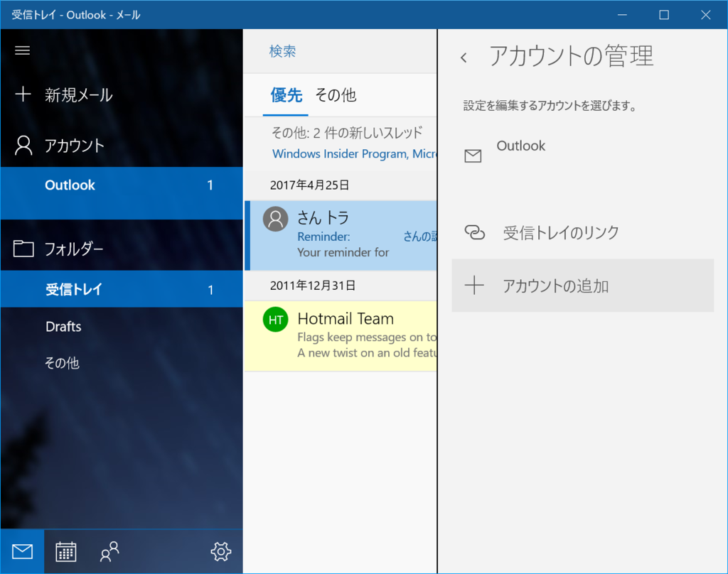Click the green HT avatar
Image resolution: width=728 pixels, height=574 pixels.
point(275,319)
